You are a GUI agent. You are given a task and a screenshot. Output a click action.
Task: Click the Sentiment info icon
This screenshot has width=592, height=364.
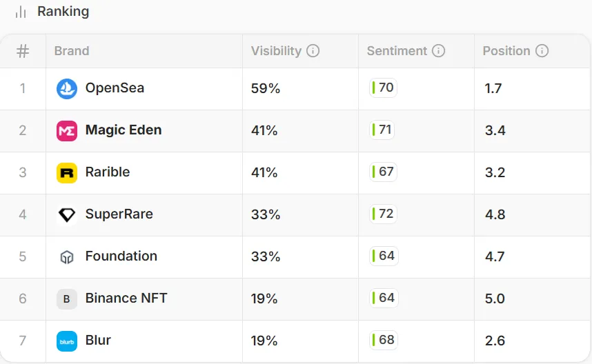click(x=439, y=51)
